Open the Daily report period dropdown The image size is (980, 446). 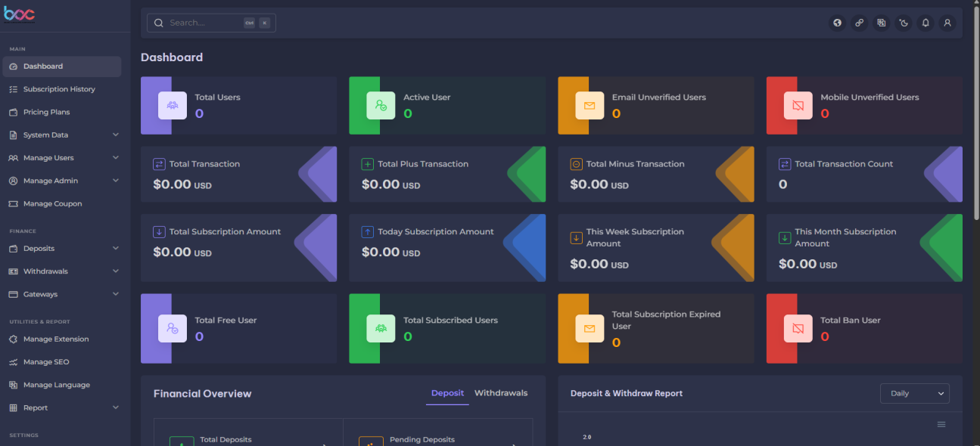coord(914,393)
